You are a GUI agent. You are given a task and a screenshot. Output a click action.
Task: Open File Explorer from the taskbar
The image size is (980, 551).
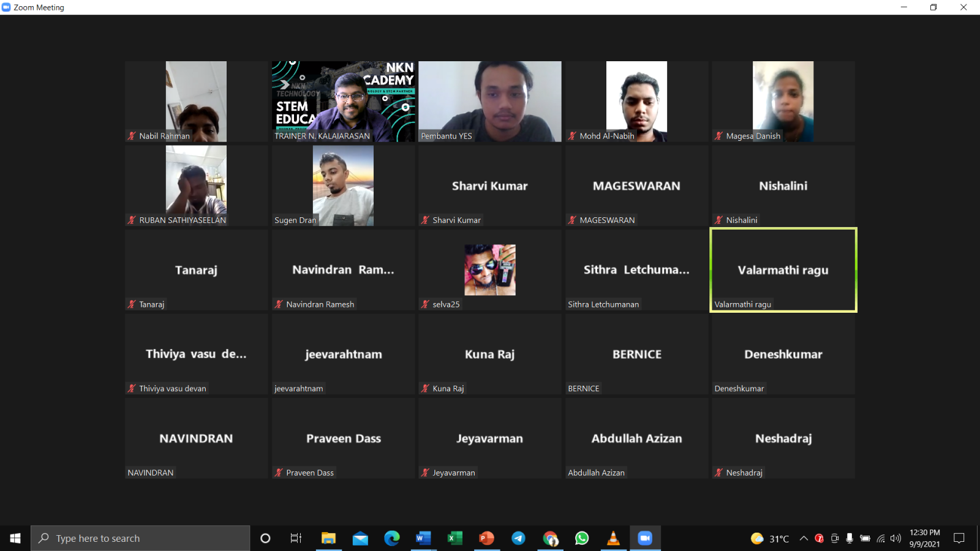point(328,538)
